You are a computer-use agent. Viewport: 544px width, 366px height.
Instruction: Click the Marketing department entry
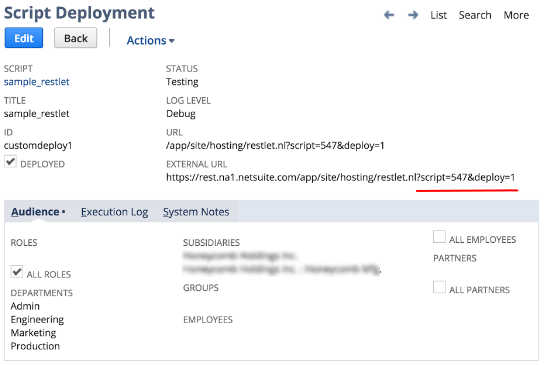tap(33, 333)
